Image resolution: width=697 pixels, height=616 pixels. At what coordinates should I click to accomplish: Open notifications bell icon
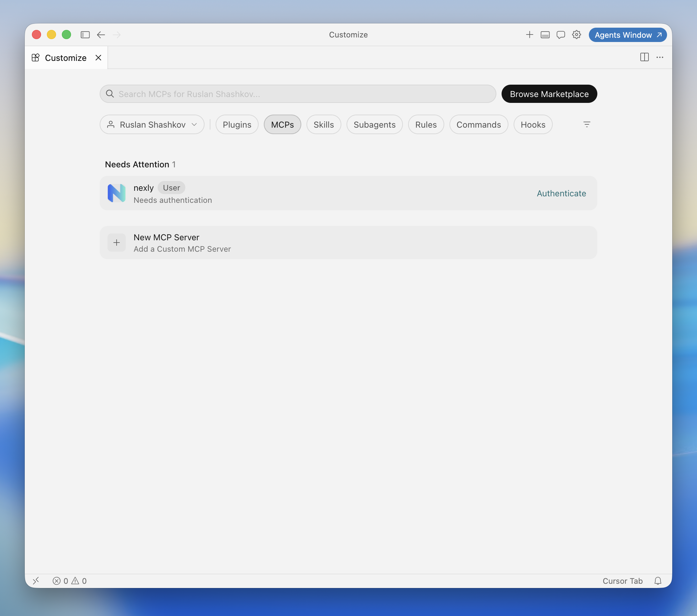[x=658, y=581]
